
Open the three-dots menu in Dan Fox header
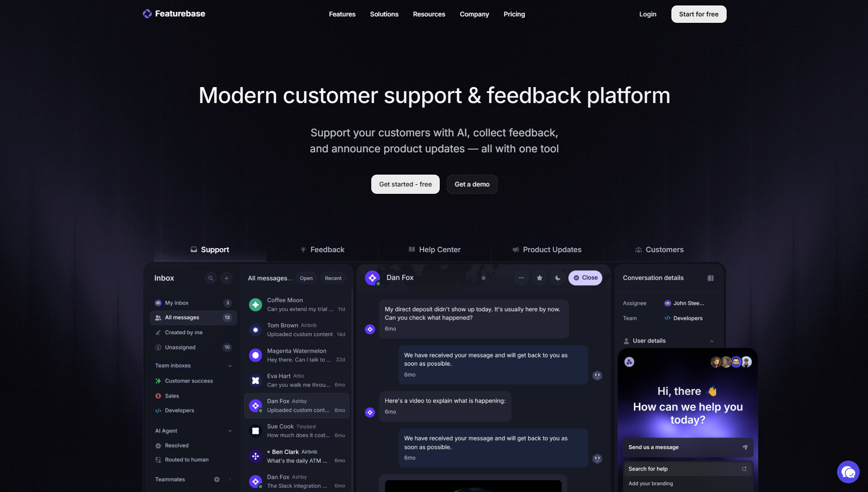tap(521, 278)
